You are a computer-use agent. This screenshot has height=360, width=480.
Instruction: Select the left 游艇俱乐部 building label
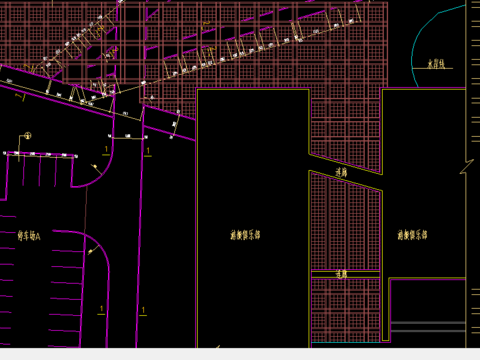click(x=245, y=235)
